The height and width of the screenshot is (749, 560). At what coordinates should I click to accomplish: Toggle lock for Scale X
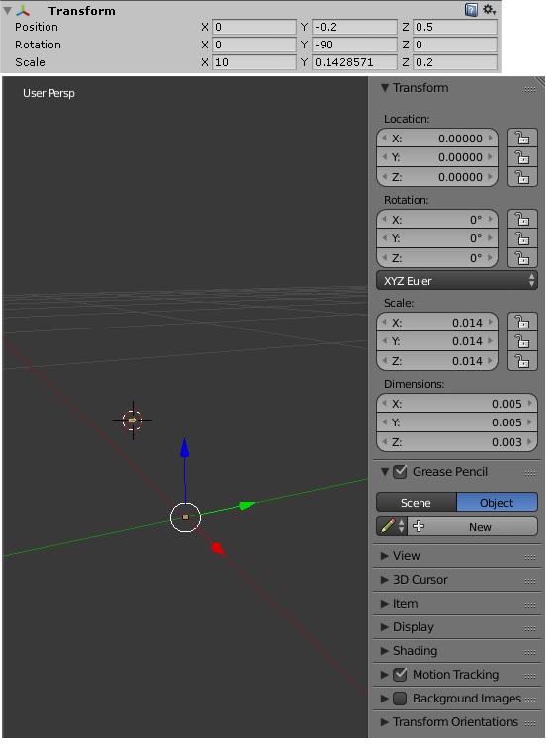pyautogui.click(x=521, y=322)
